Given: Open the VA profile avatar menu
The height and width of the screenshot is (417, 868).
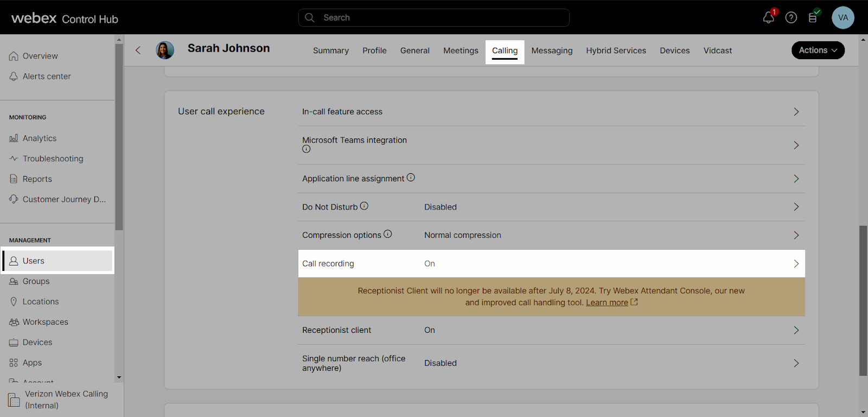Looking at the screenshot, I should click(843, 17).
